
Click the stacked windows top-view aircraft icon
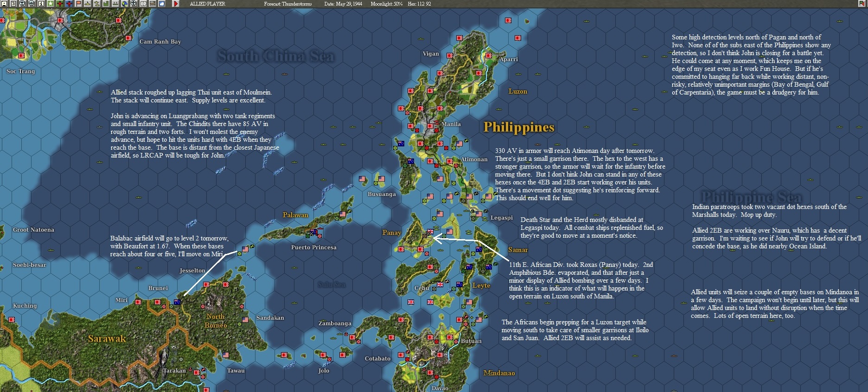(23, 4)
